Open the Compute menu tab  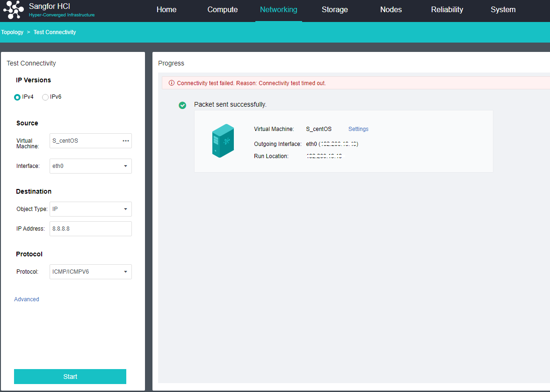click(x=223, y=10)
